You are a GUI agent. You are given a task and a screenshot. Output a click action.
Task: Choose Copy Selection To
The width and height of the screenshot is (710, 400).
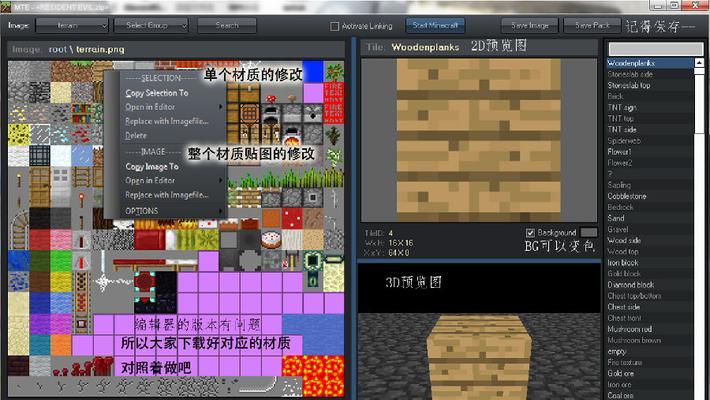tap(157, 93)
